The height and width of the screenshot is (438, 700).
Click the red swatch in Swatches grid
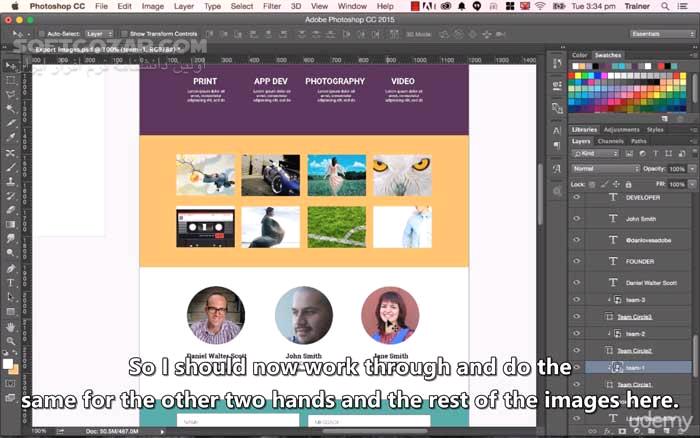click(571, 76)
